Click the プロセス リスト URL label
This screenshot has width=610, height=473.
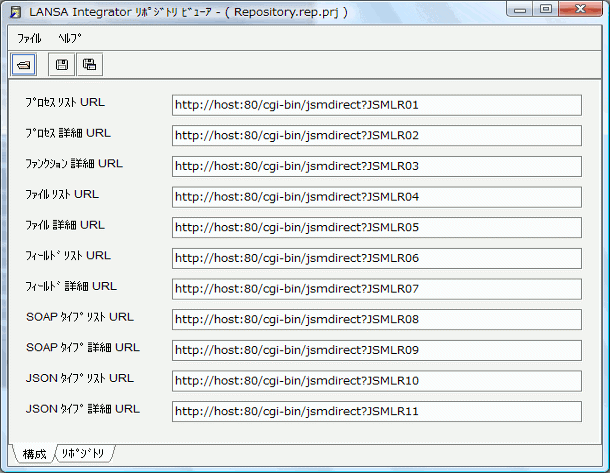point(65,102)
